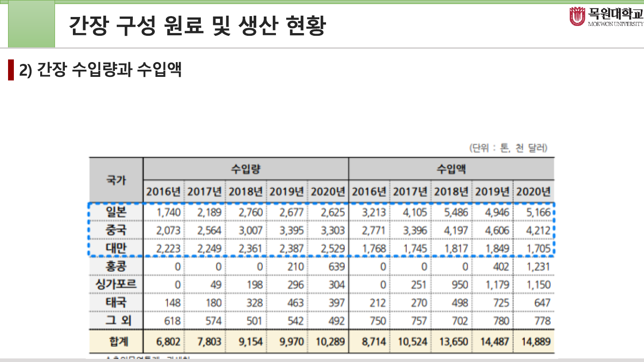The height and width of the screenshot is (362, 644).
Task: Select the "중국" row label
Action: click(x=116, y=230)
